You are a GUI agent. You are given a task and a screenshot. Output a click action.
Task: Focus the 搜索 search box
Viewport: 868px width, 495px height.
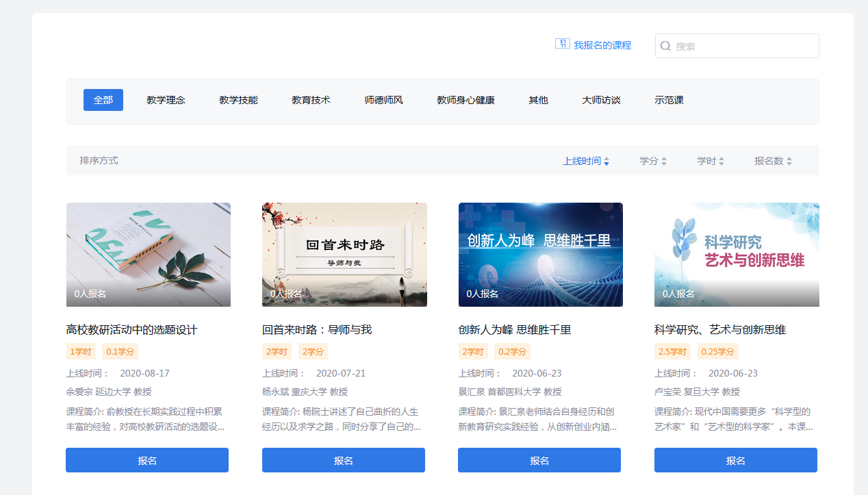point(737,46)
